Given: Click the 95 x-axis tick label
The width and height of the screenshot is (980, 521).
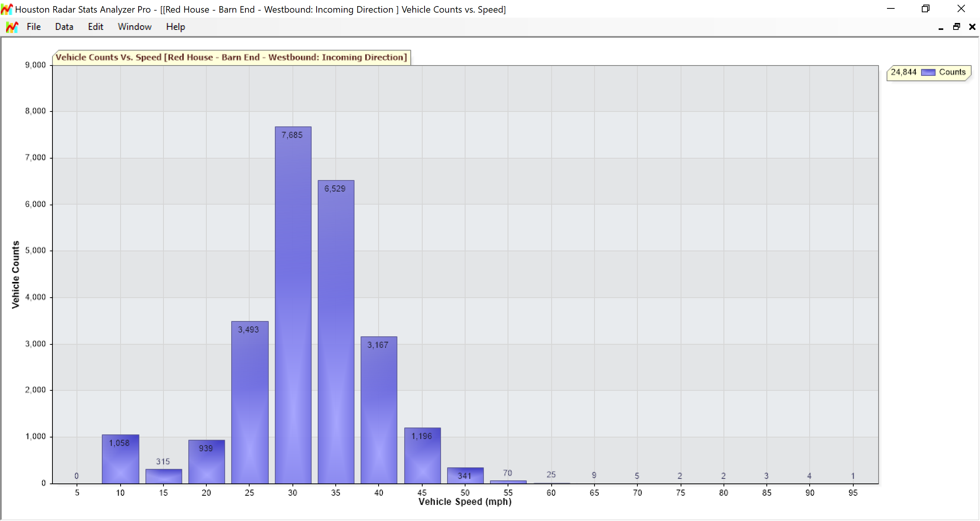Looking at the screenshot, I should pos(853,493).
